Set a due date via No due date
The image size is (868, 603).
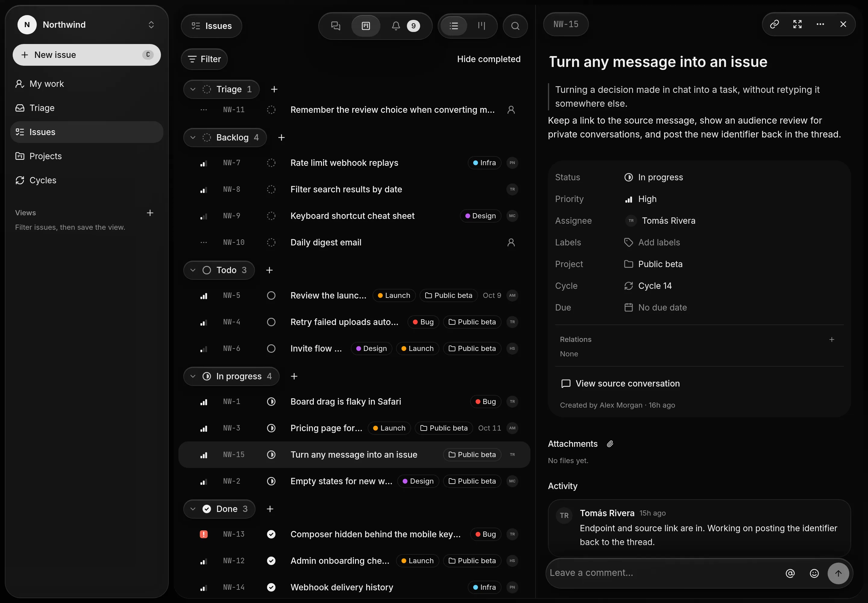[655, 308]
